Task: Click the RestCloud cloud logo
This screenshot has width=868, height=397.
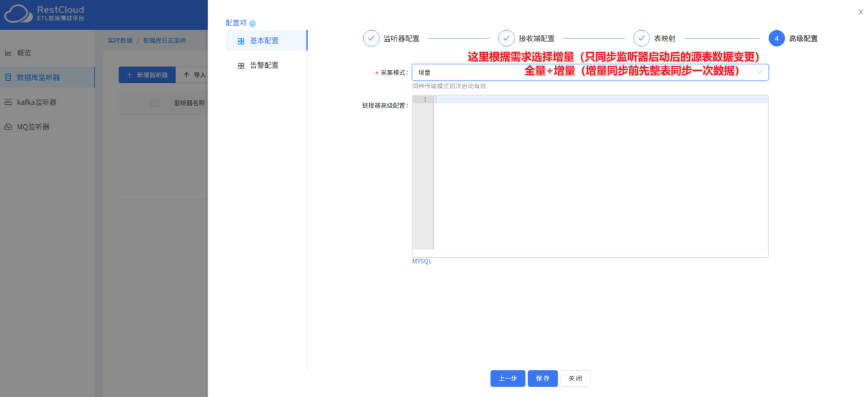Action: pos(18,14)
